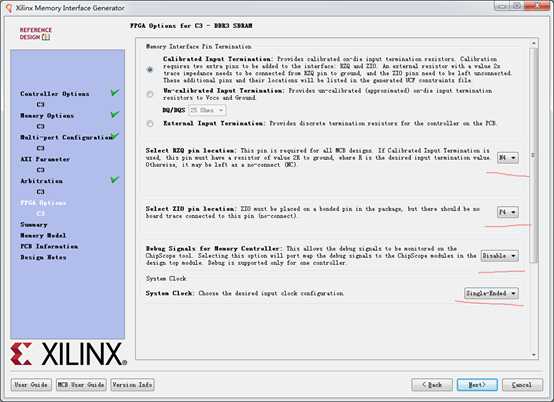The width and height of the screenshot is (554, 402).
Task: Click the 'System Clock' section heading
Action: point(166,279)
